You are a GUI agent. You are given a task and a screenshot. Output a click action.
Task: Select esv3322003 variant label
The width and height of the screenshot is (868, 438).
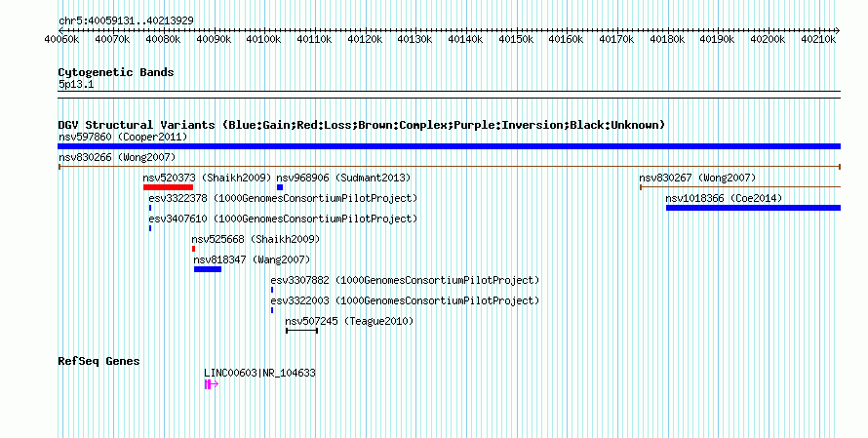click(405, 300)
